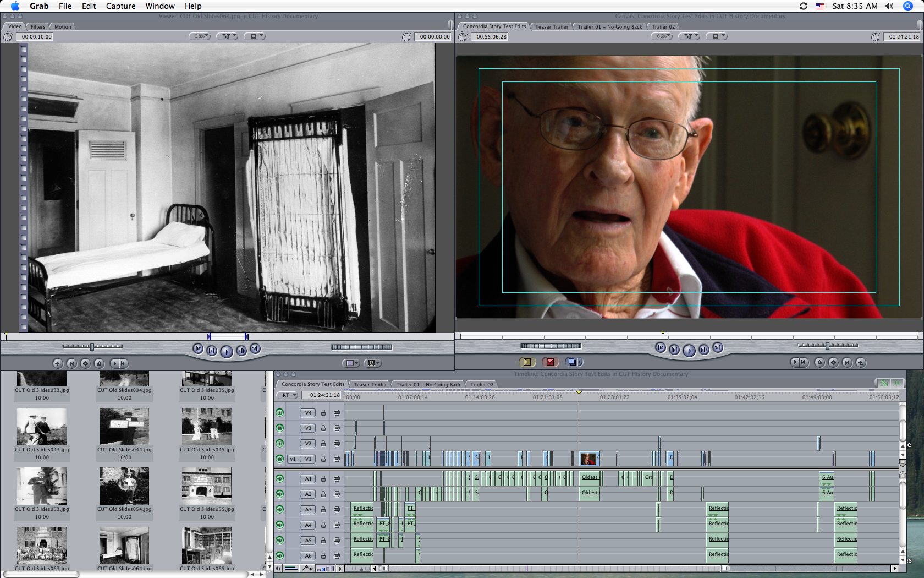Image resolution: width=924 pixels, height=578 pixels.
Task: Add a marker in the Viewer
Action: coord(99,363)
